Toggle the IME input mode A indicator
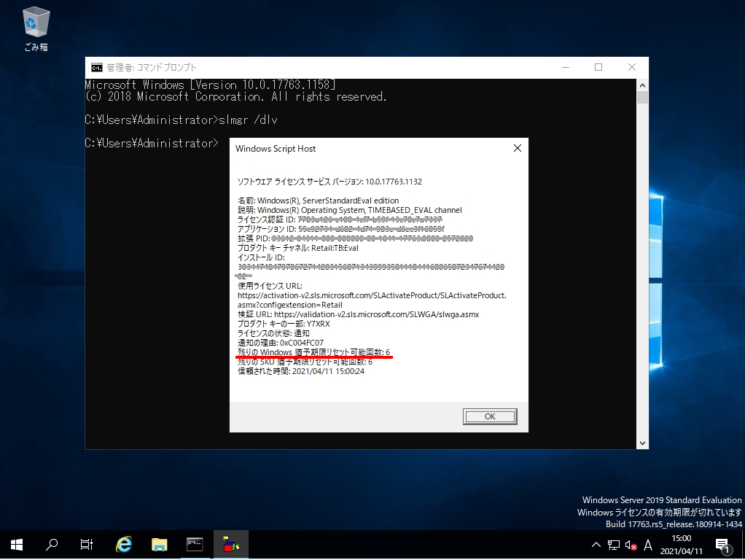Viewport: 745px width, 560px height. (647, 545)
